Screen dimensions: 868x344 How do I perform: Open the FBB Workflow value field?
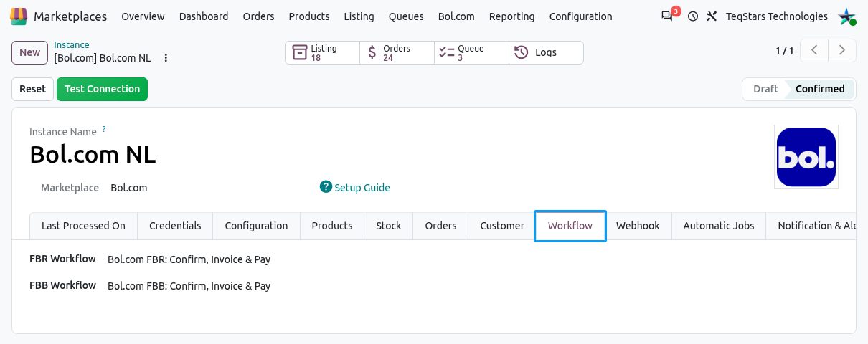(189, 286)
